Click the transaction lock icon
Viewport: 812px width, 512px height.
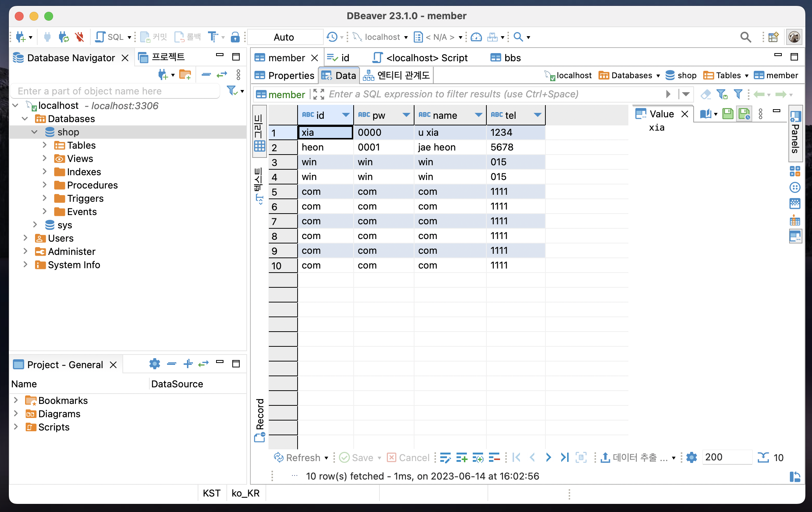click(x=235, y=37)
